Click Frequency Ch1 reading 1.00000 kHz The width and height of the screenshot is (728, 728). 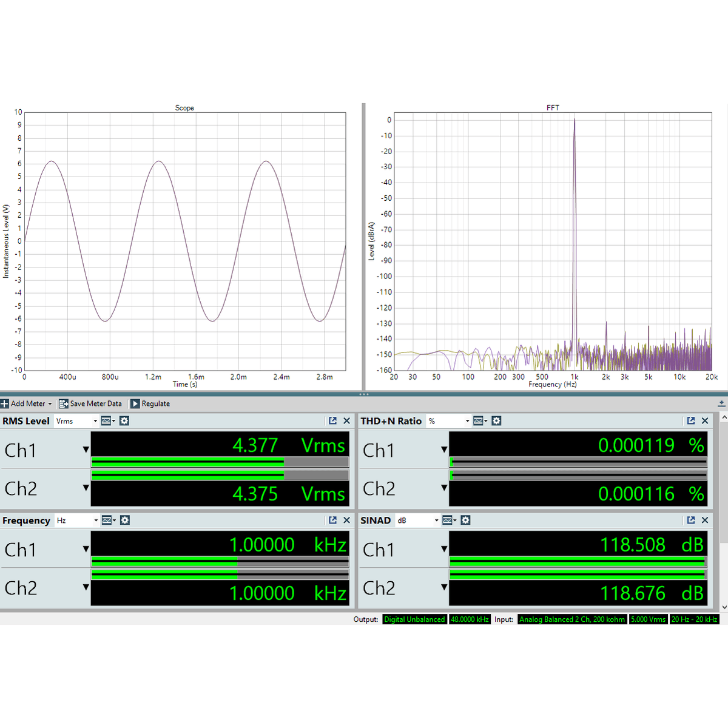(288, 545)
